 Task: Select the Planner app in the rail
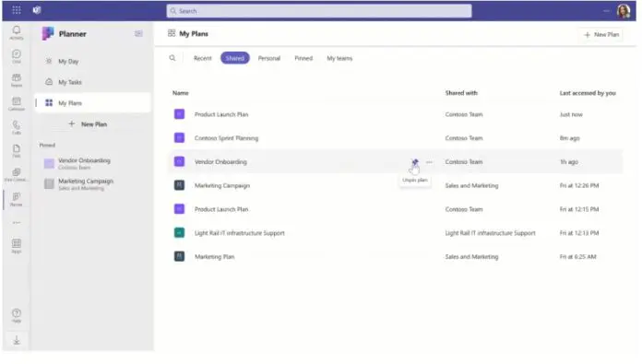coord(17,199)
